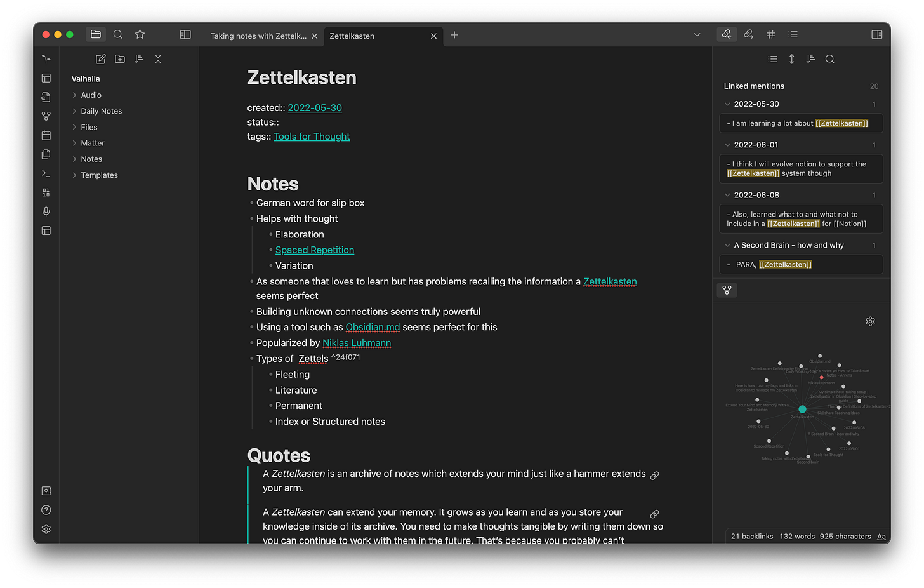Open quick switcher file-search ribbon icon
The height and width of the screenshot is (588, 924).
46,97
